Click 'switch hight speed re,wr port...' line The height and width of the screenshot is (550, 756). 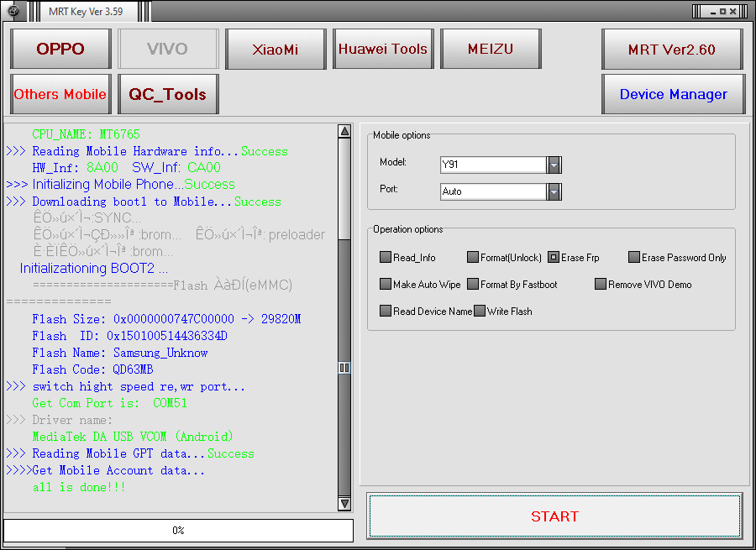[x=126, y=386]
